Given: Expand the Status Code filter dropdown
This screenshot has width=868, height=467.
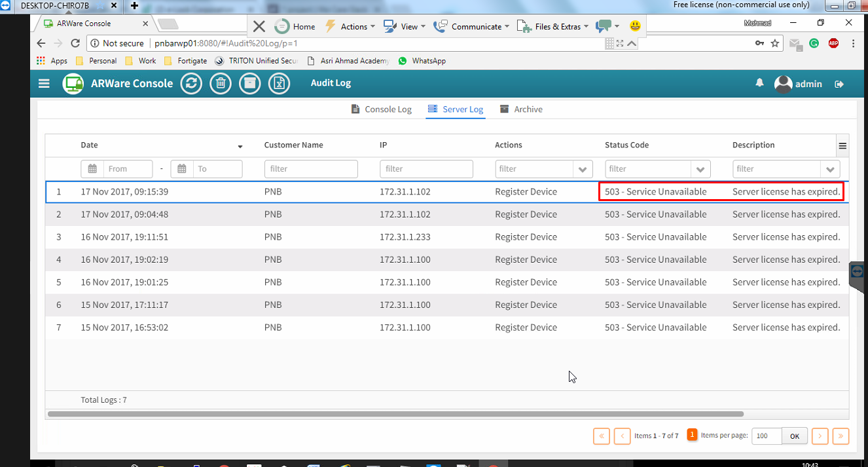Looking at the screenshot, I should tap(700, 170).
